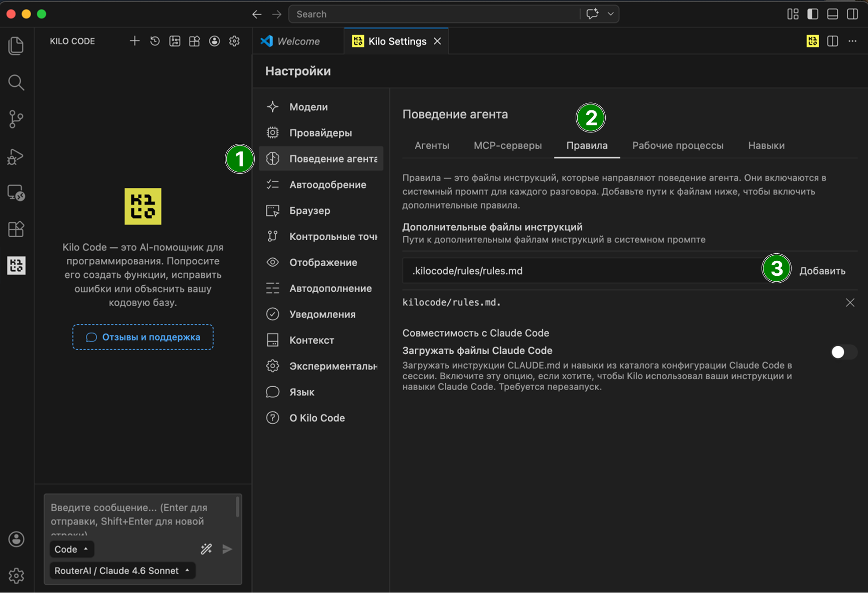The width and height of the screenshot is (868, 593).
Task: Open Kilo Code task history
Action: click(x=155, y=41)
